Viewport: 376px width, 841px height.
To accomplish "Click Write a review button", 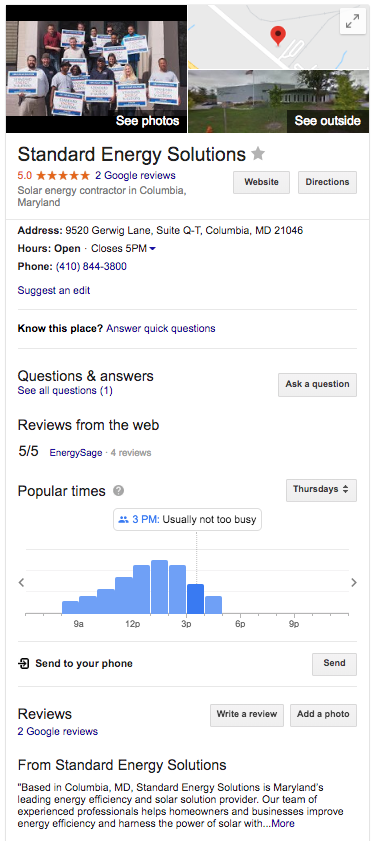I will click(x=247, y=715).
